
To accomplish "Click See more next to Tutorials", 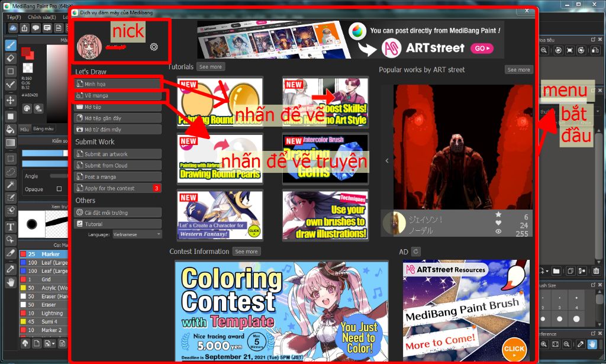I will [210, 66].
